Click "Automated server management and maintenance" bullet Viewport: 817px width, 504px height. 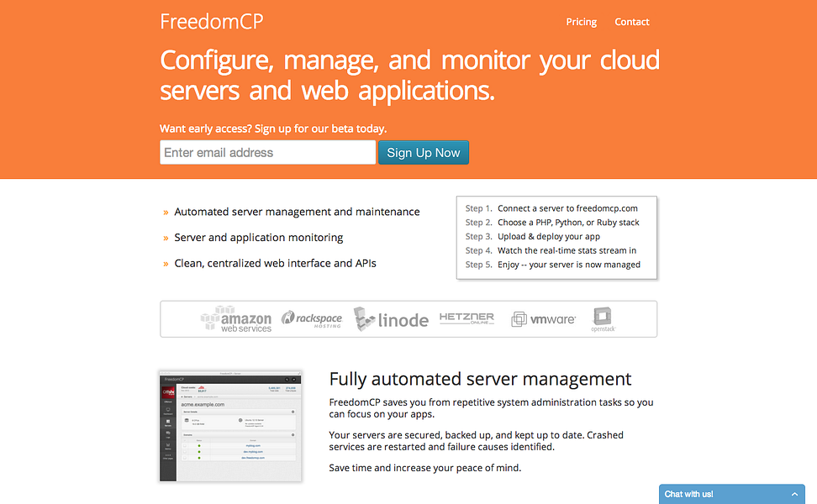pyautogui.click(x=297, y=212)
